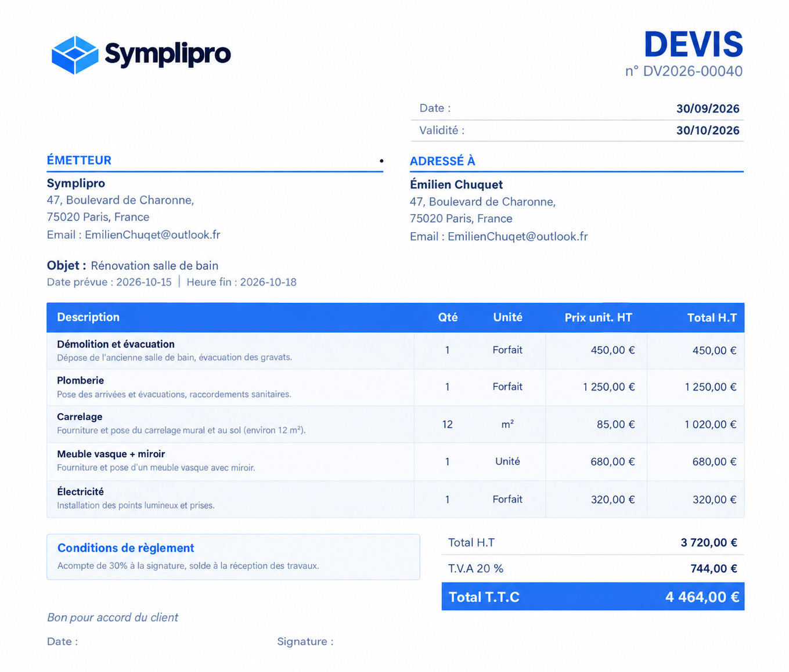Click the Acompte de 30% payment terms text
The width and height of the screenshot is (789, 672).
(x=188, y=566)
